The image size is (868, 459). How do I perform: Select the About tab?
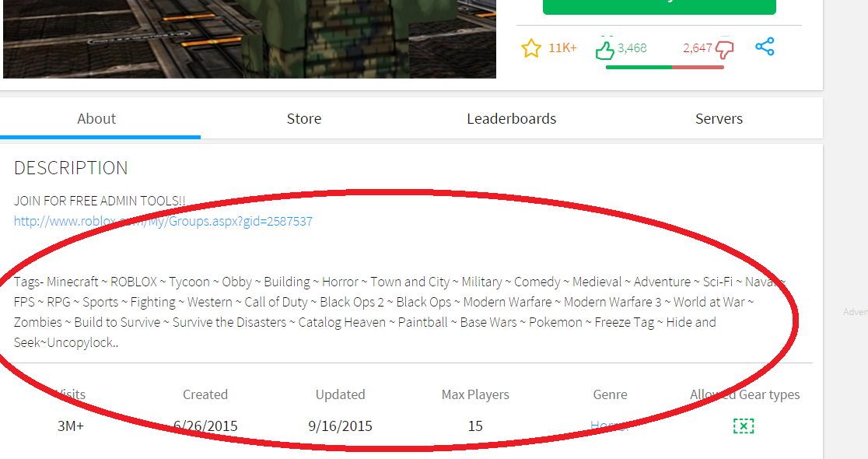tap(96, 119)
